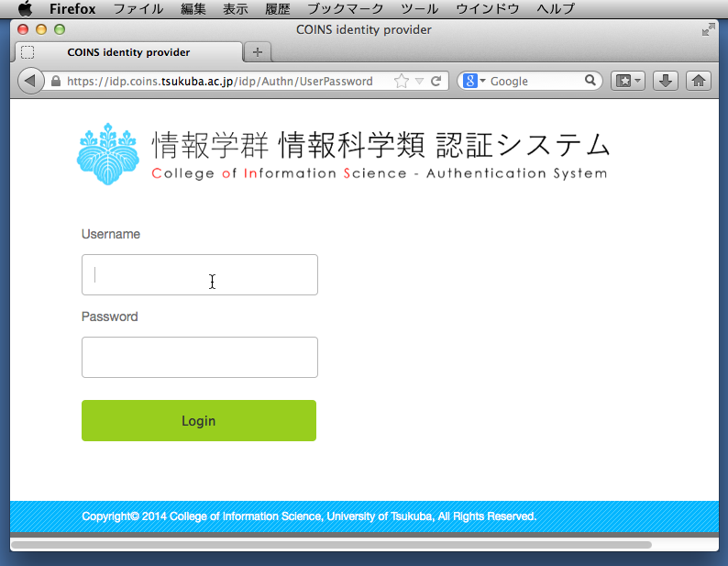Click into the Password field
The height and width of the screenshot is (566, 728).
click(x=199, y=358)
